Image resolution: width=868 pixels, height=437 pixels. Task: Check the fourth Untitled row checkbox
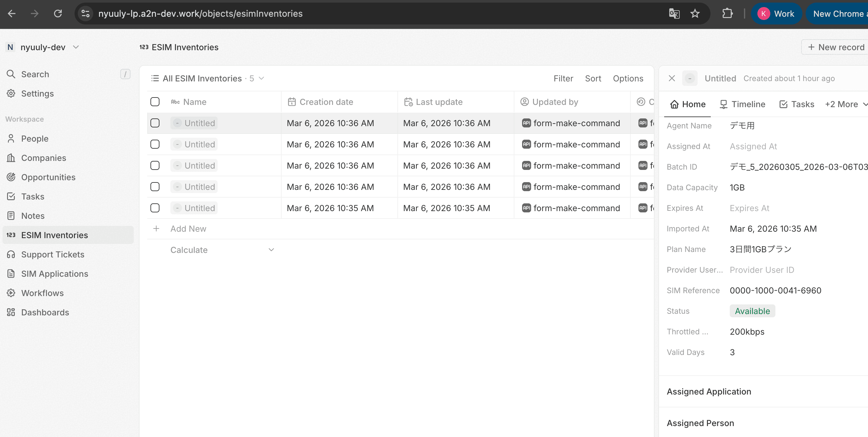[x=155, y=186]
